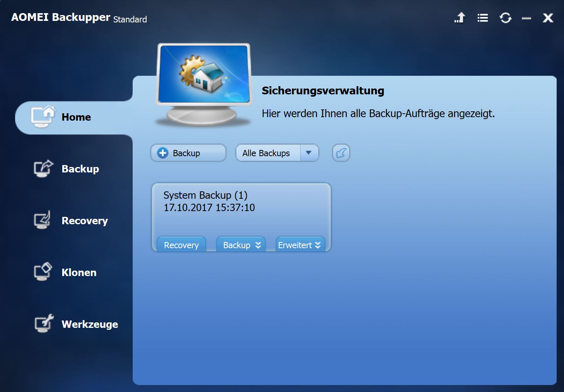564x392 pixels.
Task: Close the AOMEI Backupper window
Action: pos(548,18)
